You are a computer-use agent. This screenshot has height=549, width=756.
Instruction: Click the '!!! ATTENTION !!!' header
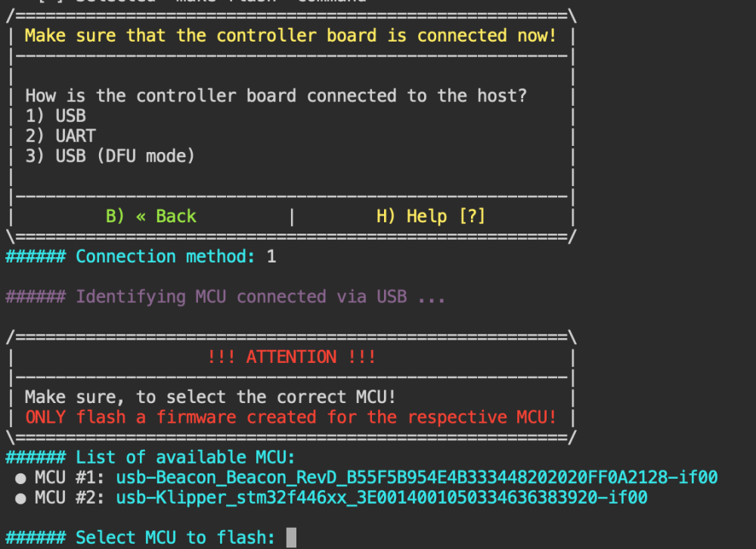point(291,357)
